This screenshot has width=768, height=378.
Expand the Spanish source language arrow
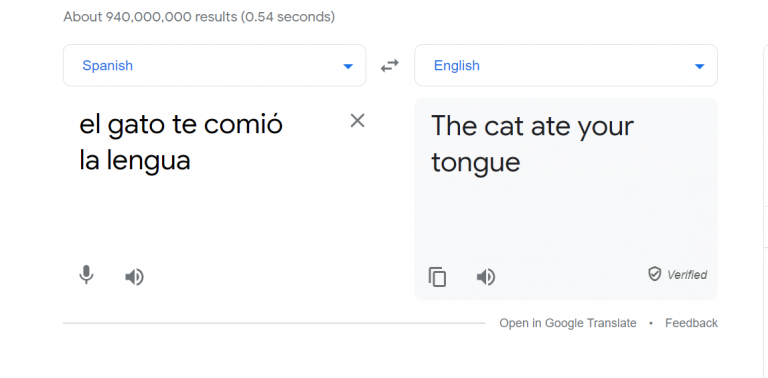pos(348,66)
